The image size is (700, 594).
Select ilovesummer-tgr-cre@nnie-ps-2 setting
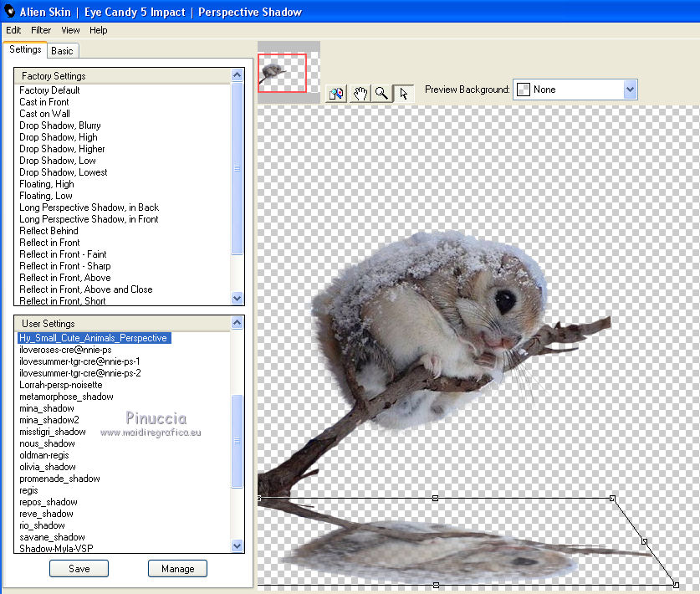[80, 373]
